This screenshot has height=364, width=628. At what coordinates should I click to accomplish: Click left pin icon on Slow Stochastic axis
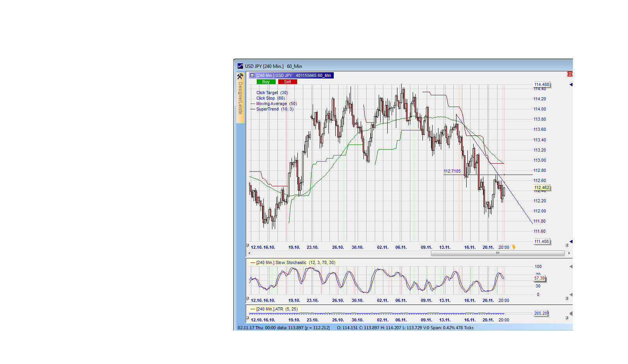click(248, 299)
